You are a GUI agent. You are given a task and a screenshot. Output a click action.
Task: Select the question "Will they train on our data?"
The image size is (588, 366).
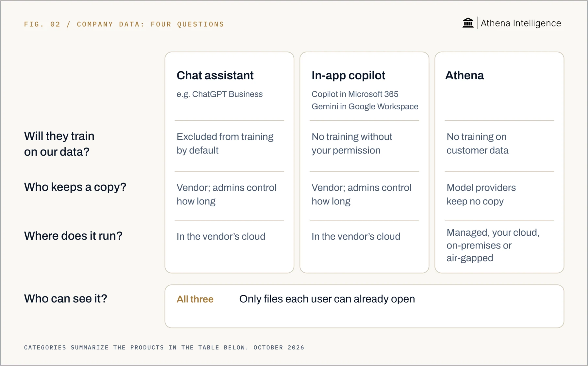click(x=59, y=144)
